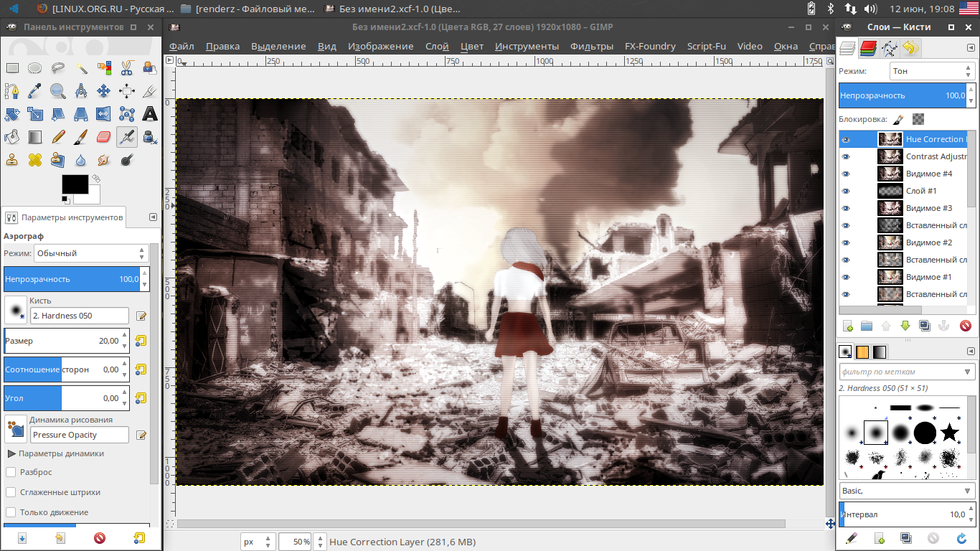
Task: Reset the brush Размер to default
Action: pos(141,341)
